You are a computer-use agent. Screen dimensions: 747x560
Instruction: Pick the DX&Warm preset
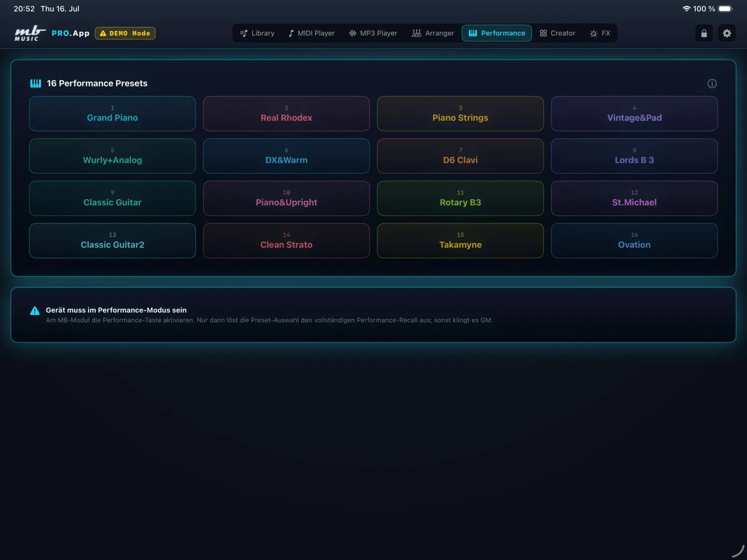[x=286, y=156]
